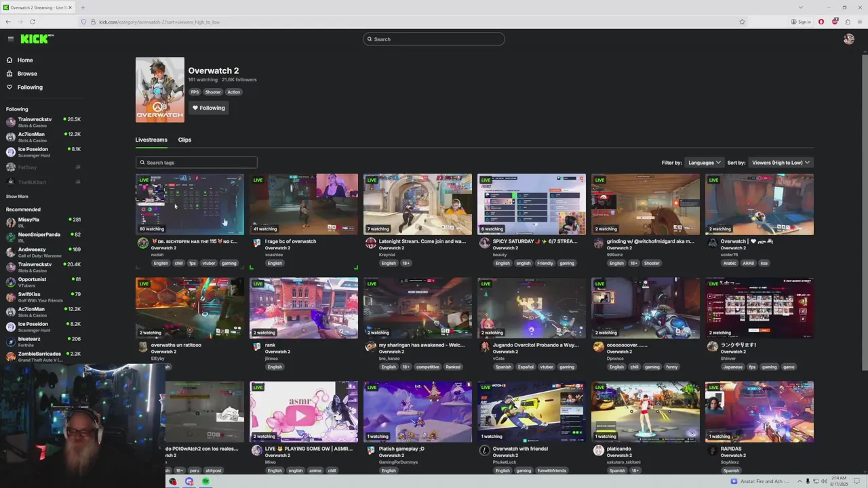Image resolution: width=868 pixels, height=488 pixels.
Task: Click the Opera extension icon in browser toolbar
Action: click(x=821, y=22)
